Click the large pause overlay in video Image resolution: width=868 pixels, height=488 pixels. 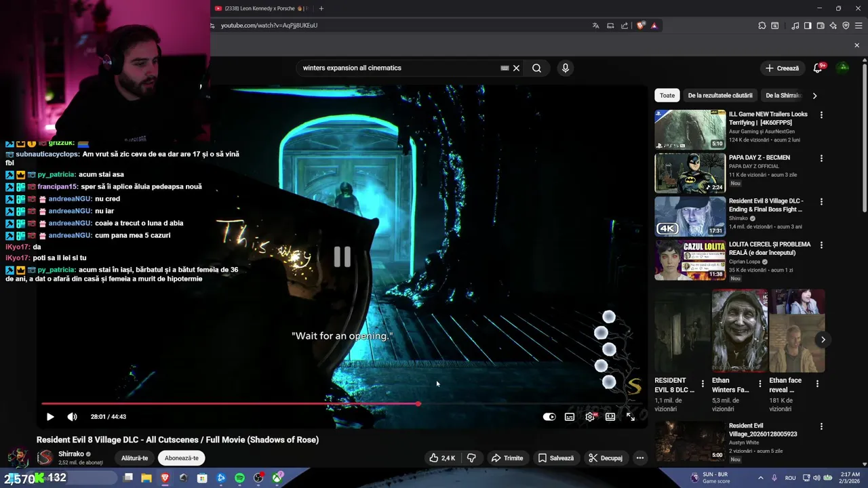click(342, 256)
